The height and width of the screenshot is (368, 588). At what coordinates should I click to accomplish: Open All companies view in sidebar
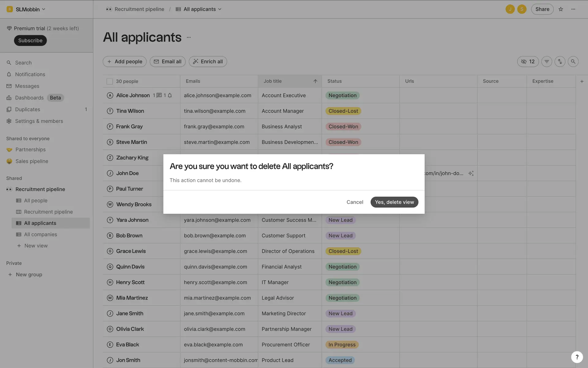pyautogui.click(x=40, y=234)
